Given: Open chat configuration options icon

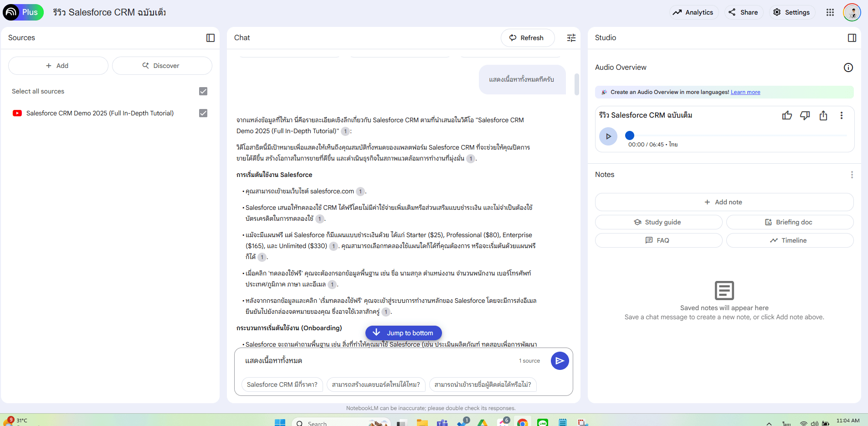Looking at the screenshot, I should pyautogui.click(x=571, y=38).
